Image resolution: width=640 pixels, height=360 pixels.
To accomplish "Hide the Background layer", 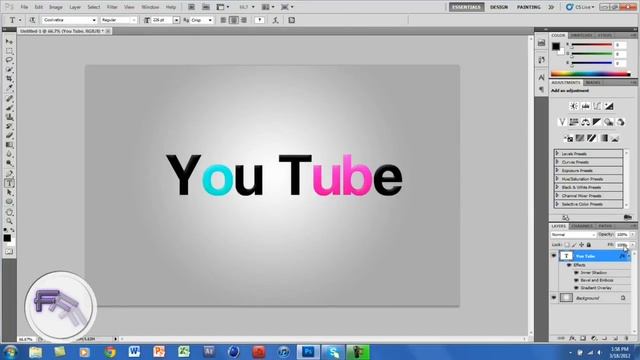I will pos(554,298).
